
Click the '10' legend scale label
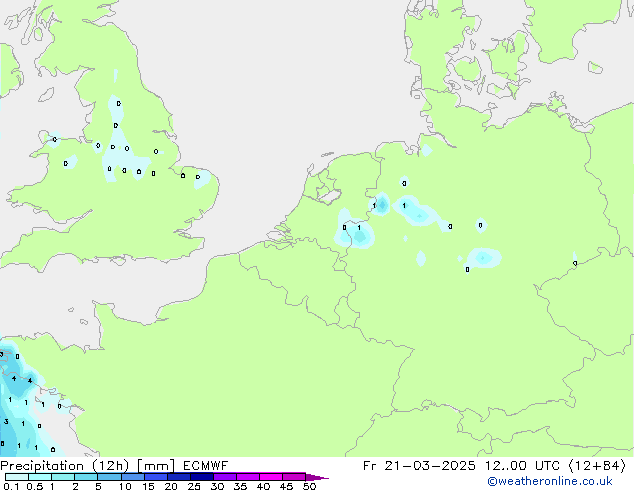[125, 486]
